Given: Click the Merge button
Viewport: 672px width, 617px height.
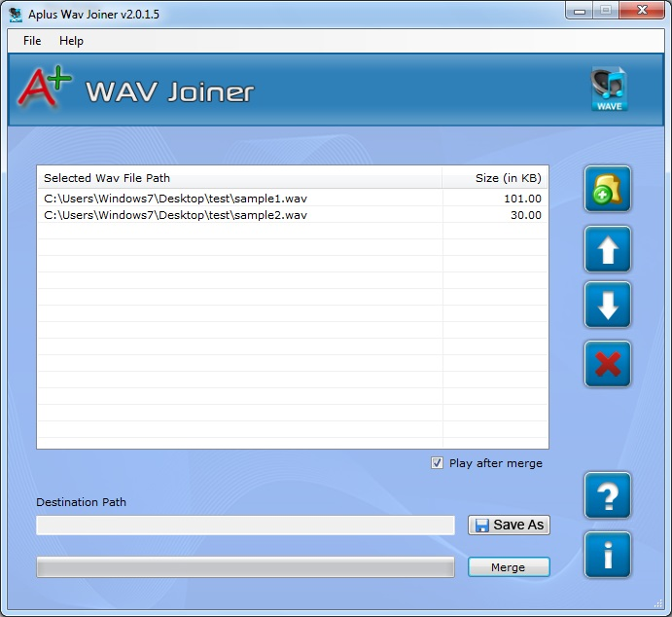Looking at the screenshot, I should (509, 567).
